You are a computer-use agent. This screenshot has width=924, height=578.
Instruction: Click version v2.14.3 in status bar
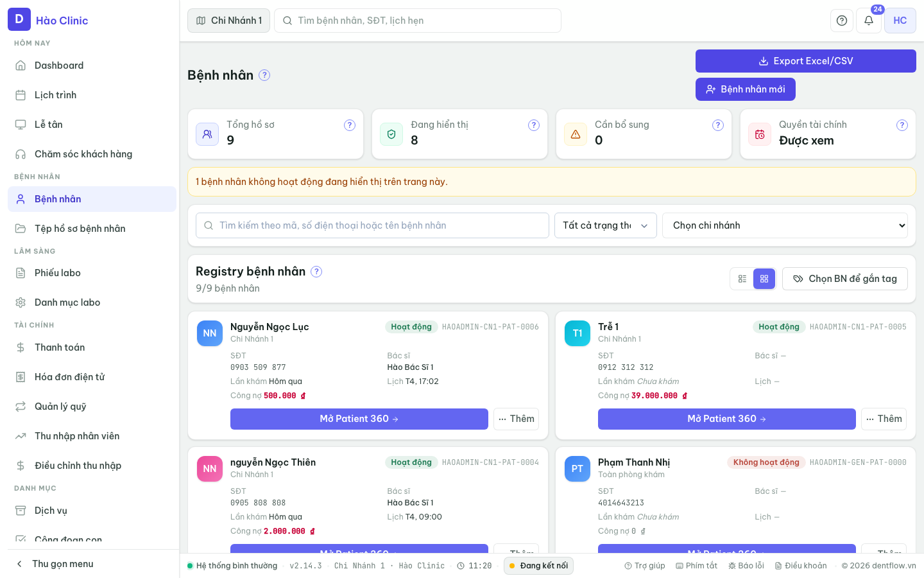(x=306, y=566)
